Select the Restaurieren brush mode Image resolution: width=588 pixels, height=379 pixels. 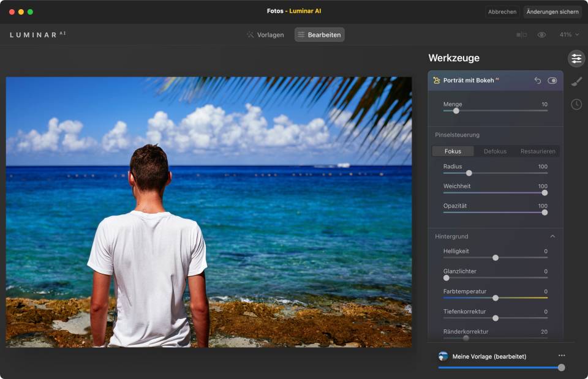[538, 151]
